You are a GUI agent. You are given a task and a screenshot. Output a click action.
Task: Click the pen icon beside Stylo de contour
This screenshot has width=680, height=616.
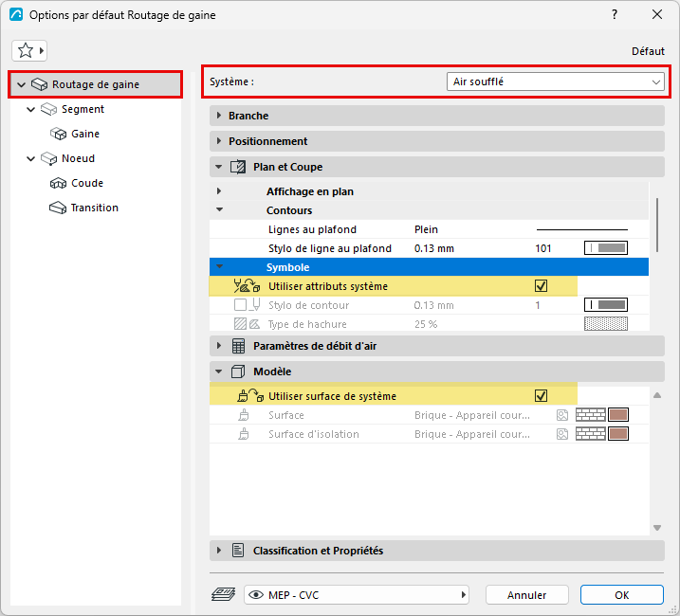pos(255,305)
